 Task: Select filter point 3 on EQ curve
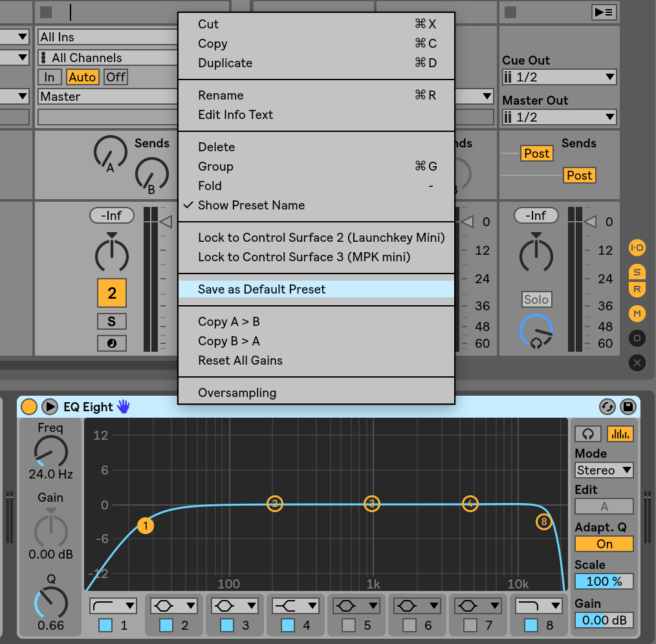[371, 504]
